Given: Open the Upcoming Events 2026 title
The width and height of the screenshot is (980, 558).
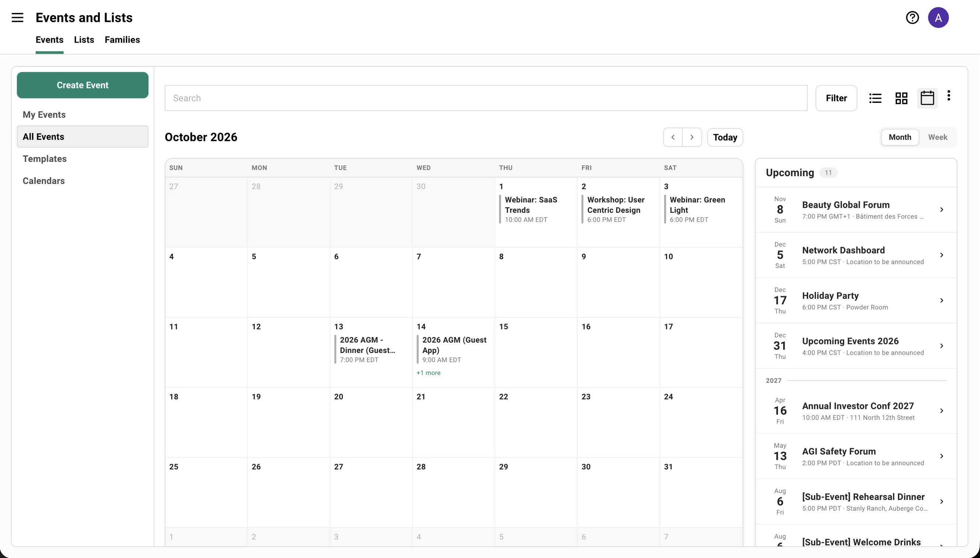Looking at the screenshot, I should [850, 341].
